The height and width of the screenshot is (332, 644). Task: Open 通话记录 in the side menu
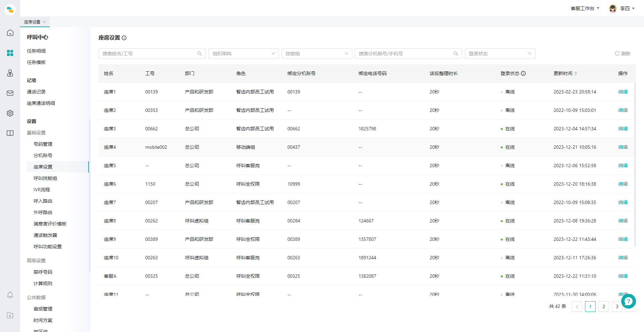[36, 92]
